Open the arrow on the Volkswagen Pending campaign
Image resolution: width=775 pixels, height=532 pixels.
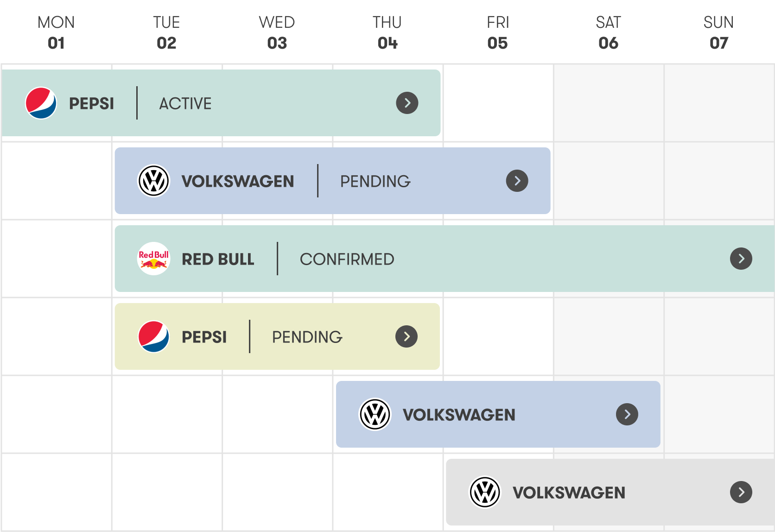coord(517,181)
